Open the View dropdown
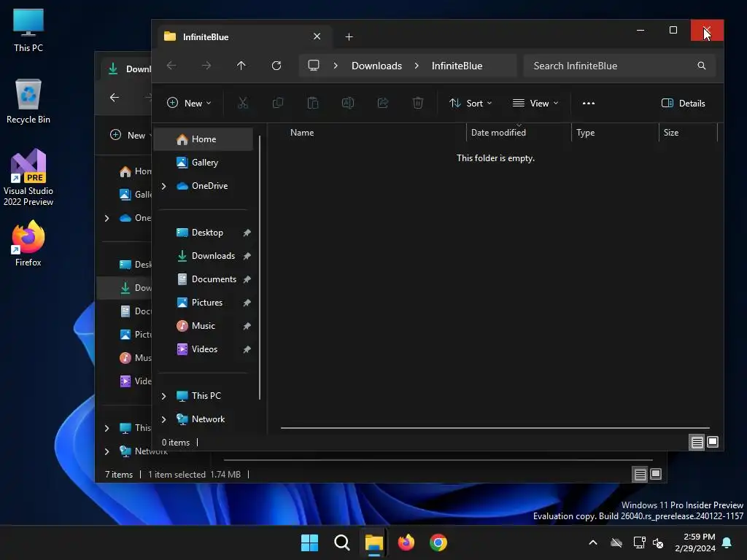This screenshot has width=747, height=560. [535, 103]
